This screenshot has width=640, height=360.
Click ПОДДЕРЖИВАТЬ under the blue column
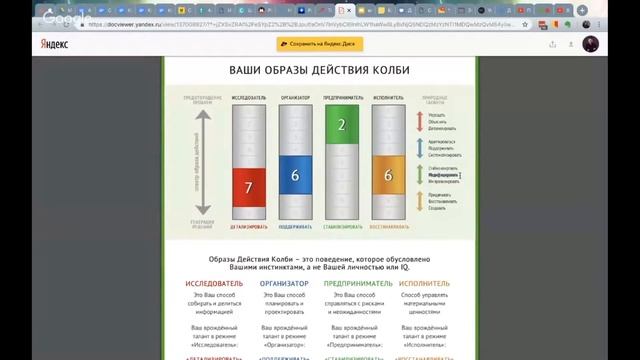point(295,227)
